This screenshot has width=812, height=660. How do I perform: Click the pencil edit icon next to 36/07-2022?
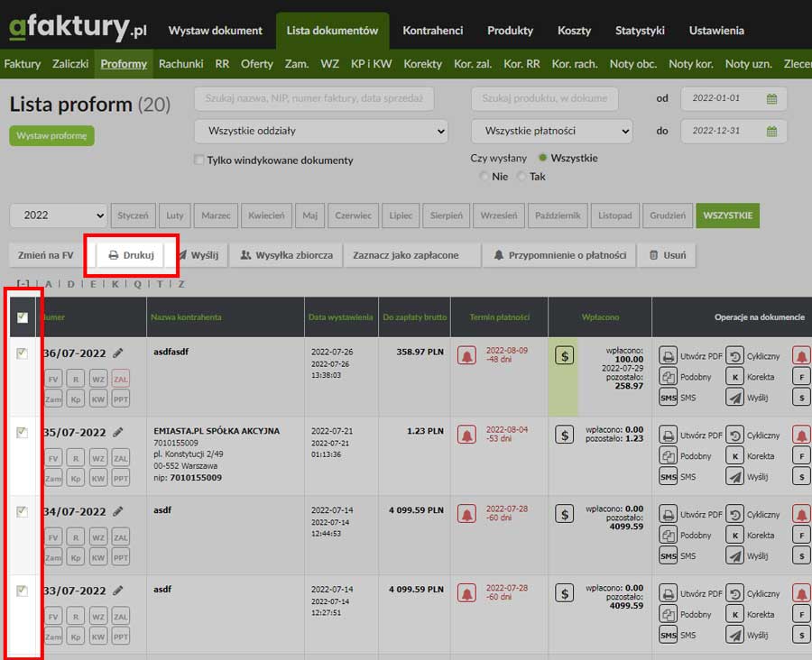118,353
